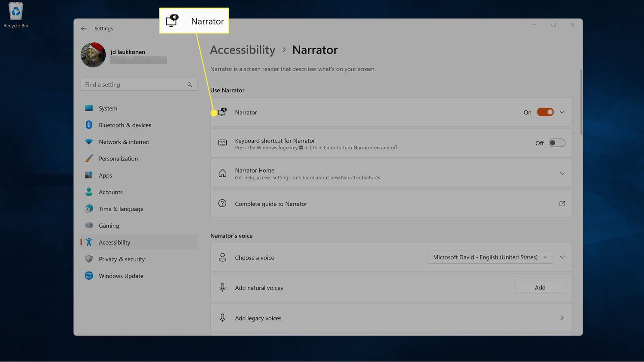
Task: Click the Narrator screen reader icon
Action: (x=222, y=112)
